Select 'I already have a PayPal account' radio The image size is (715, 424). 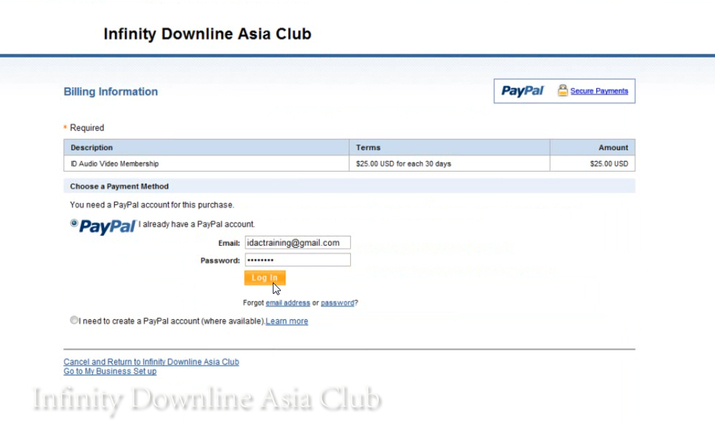[x=74, y=223]
